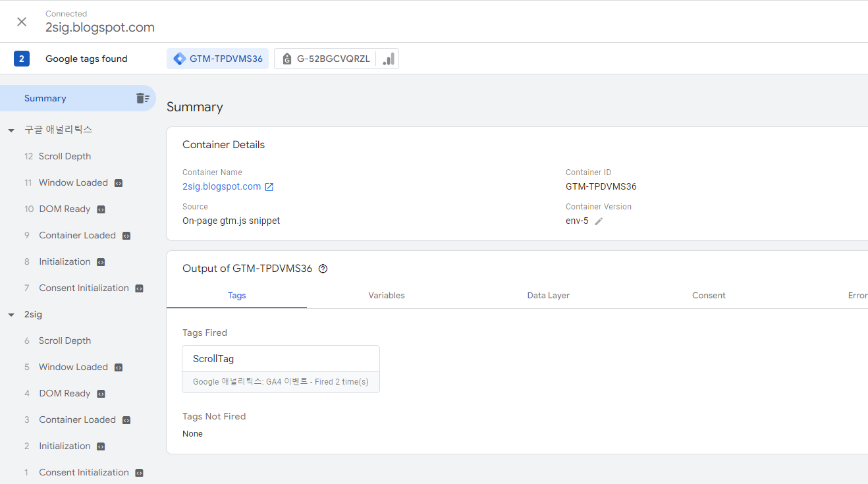Select event 9 Container Loaded
The image size is (868, 484).
coord(78,235)
